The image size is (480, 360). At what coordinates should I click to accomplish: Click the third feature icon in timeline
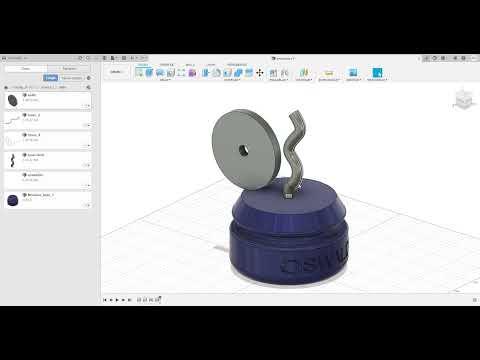pos(151,300)
